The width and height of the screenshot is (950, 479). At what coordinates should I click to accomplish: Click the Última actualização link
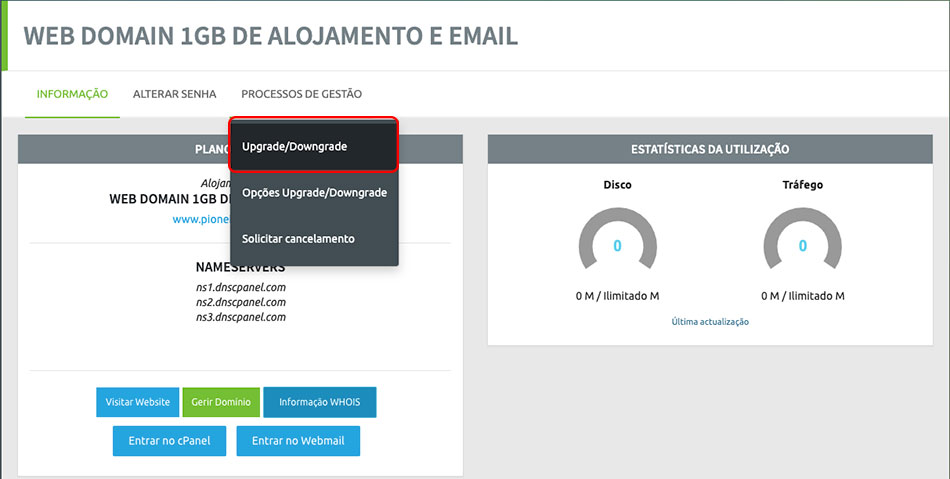pyautogui.click(x=710, y=322)
